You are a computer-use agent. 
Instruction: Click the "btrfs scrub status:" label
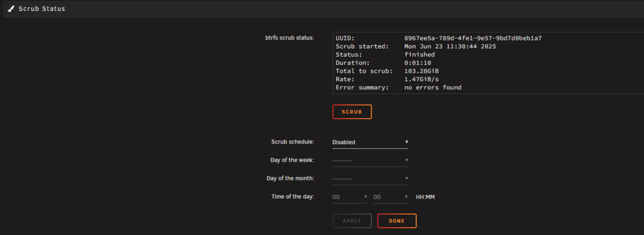click(x=290, y=38)
